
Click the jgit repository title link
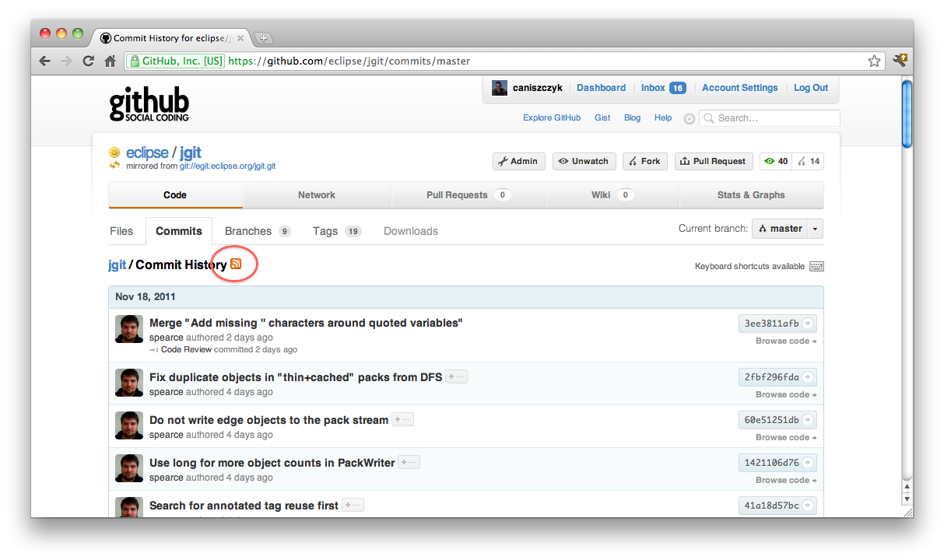(x=191, y=153)
